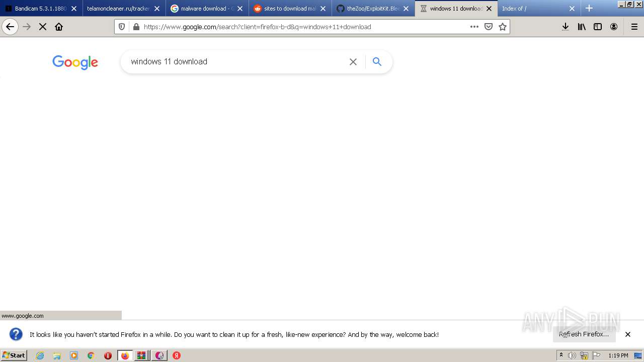Image resolution: width=644 pixels, height=362 pixels.
Task: Open the volume speaker tray icon
Action: [x=572, y=355]
